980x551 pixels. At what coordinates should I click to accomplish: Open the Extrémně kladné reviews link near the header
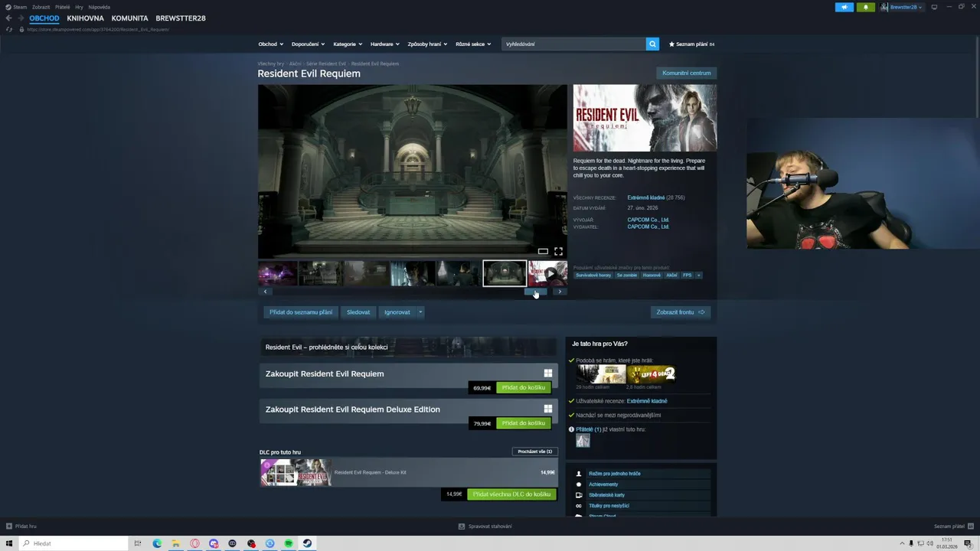(646, 197)
